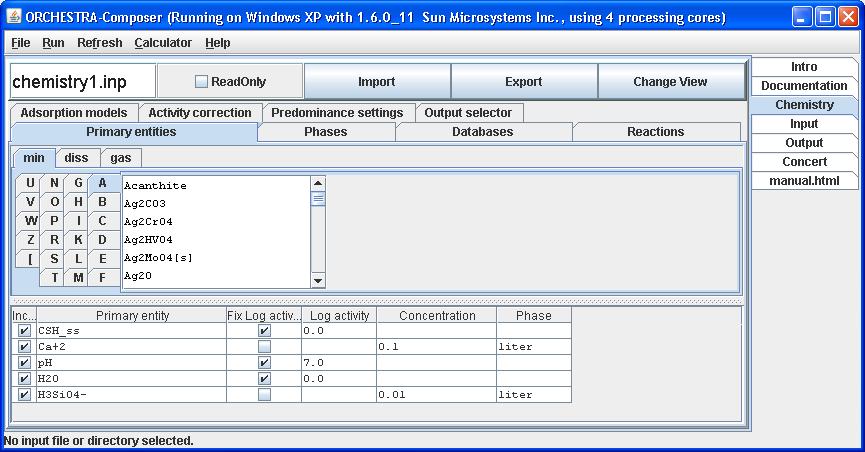Select the min sub-tab
Viewport: 865px width, 452px height.
tap(34, 158)
